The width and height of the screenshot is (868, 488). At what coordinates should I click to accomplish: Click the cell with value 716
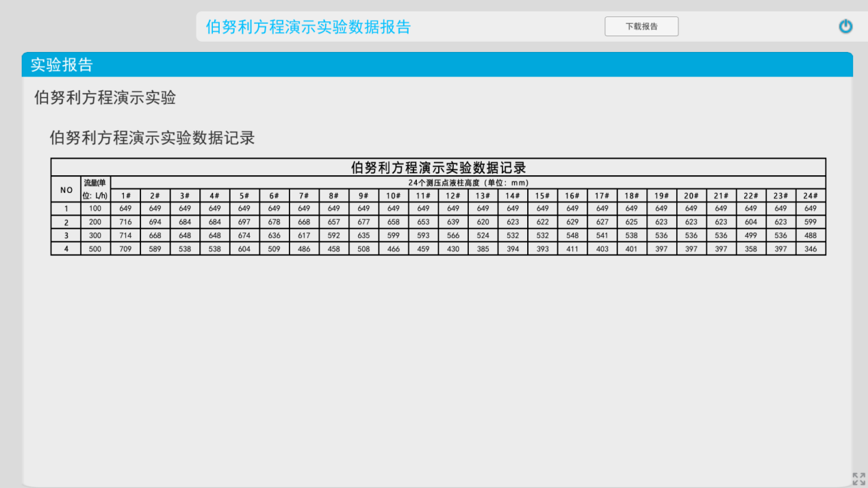pyautogui.click(x=125, y=222)
